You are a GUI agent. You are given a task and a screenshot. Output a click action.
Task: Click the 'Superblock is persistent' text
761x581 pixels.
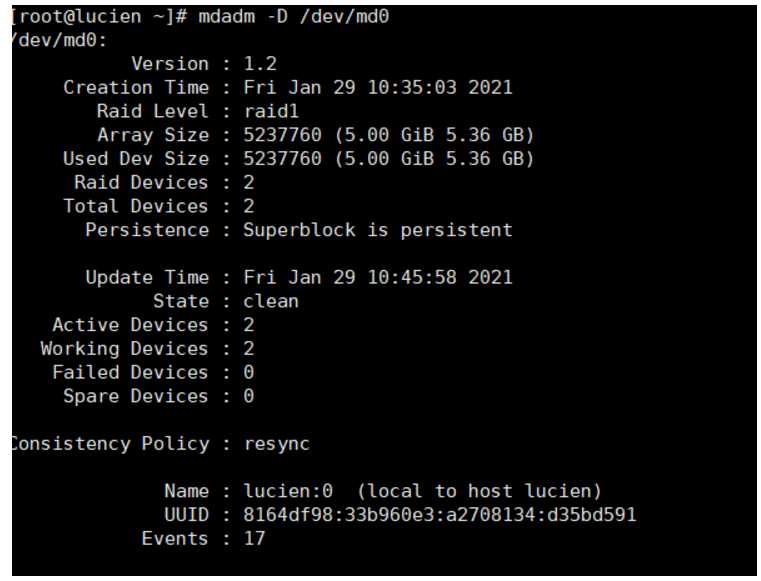[377, 231]
